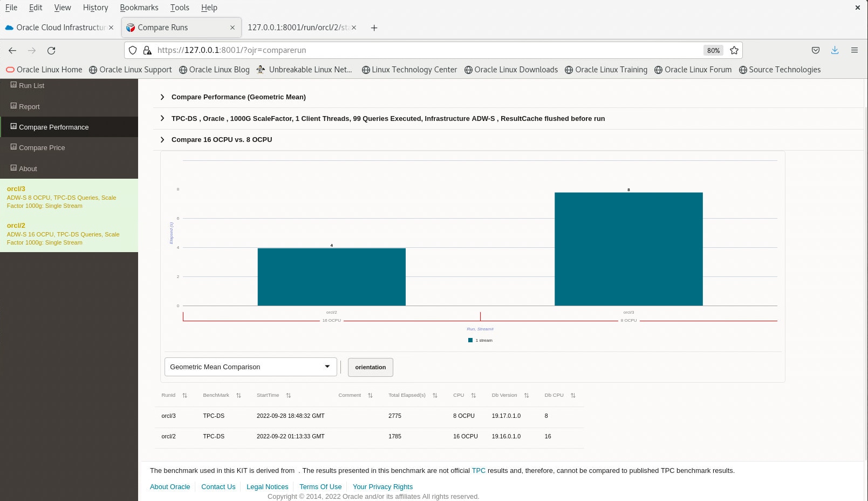Expand Compare 16 OCPU vs. 8 OCPU section
The image size is (868, 501).
162,140
